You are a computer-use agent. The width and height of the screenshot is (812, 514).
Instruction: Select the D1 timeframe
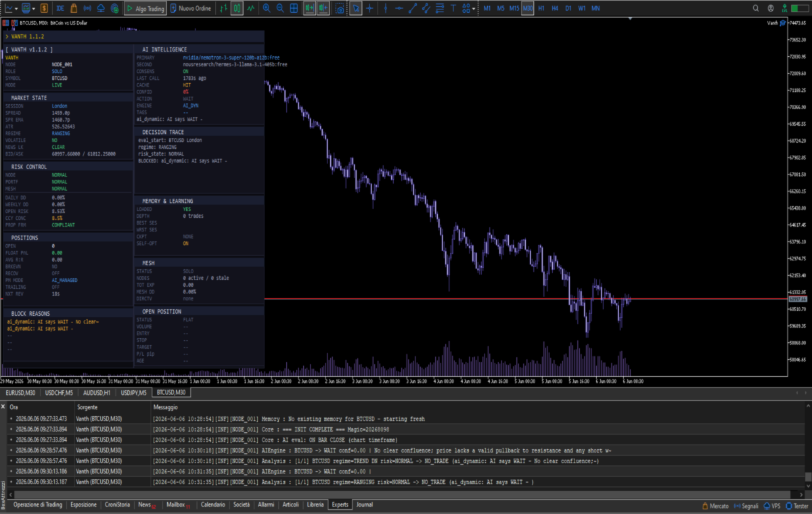(568, 8)
